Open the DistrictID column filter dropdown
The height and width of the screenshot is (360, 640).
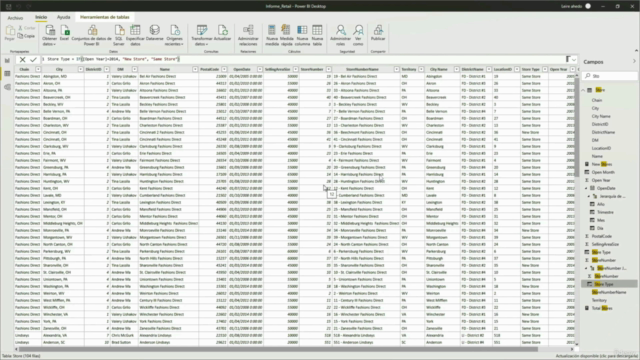click(x=107, y=69)
